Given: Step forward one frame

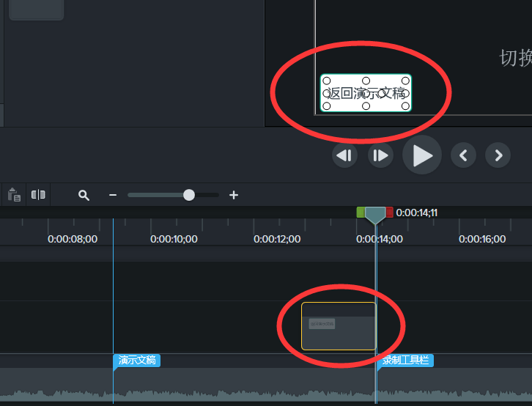Looking at the screenshot, I should click(380, 155).
